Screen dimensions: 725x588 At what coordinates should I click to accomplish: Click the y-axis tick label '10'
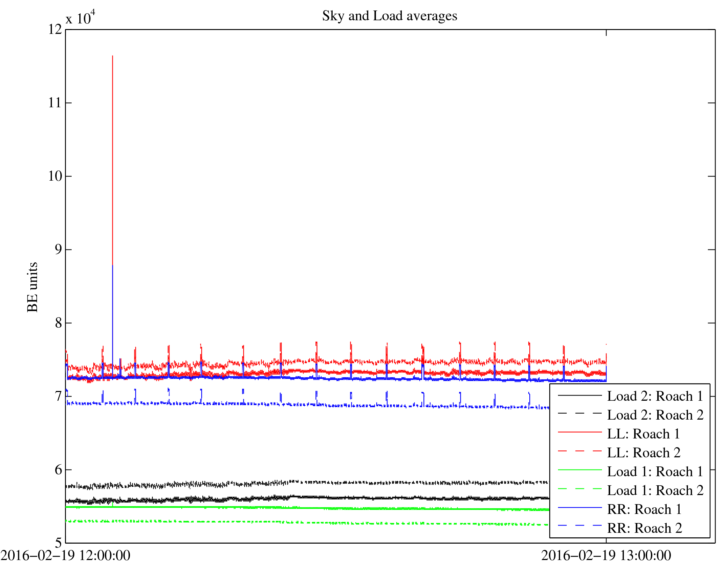[x=55, y=176]
